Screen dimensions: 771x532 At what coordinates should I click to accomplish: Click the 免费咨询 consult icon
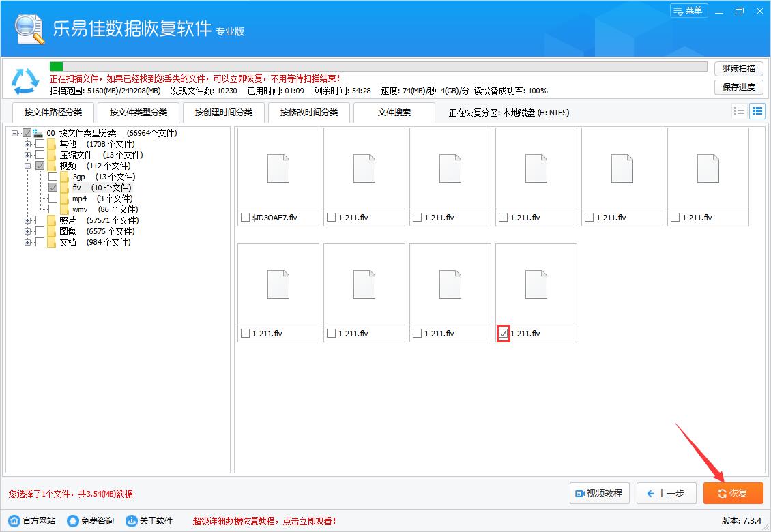(x=72, y=520)
